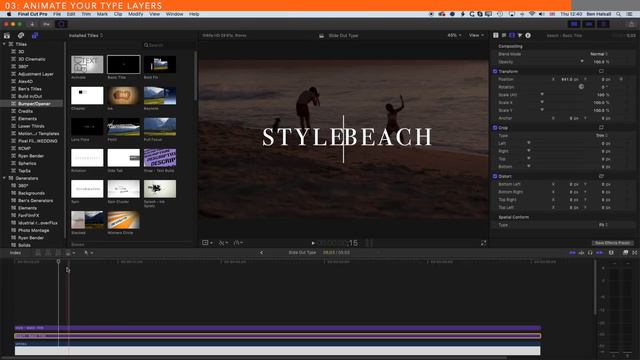
Task: Toggle snapping in the timeline toolbar
Action: (599, 253)
